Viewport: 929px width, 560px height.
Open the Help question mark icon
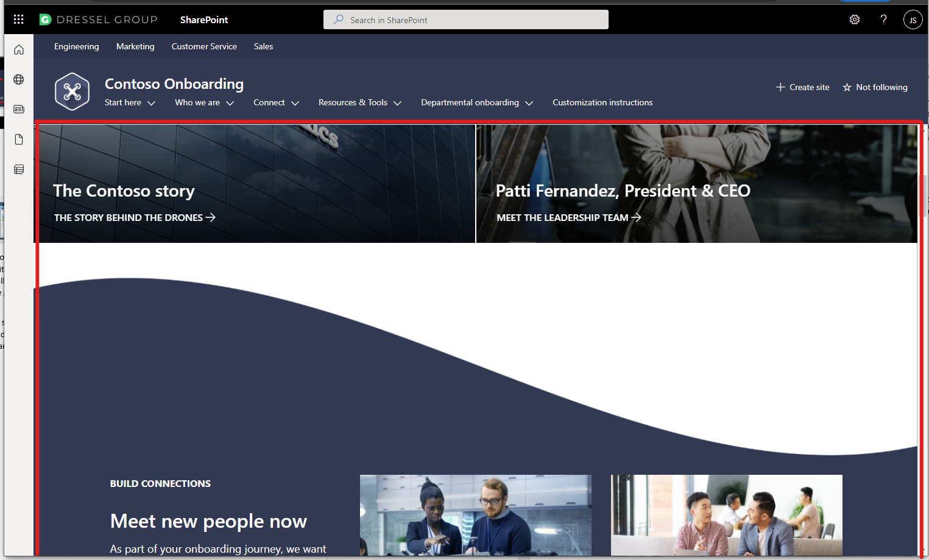pos(883,19)
